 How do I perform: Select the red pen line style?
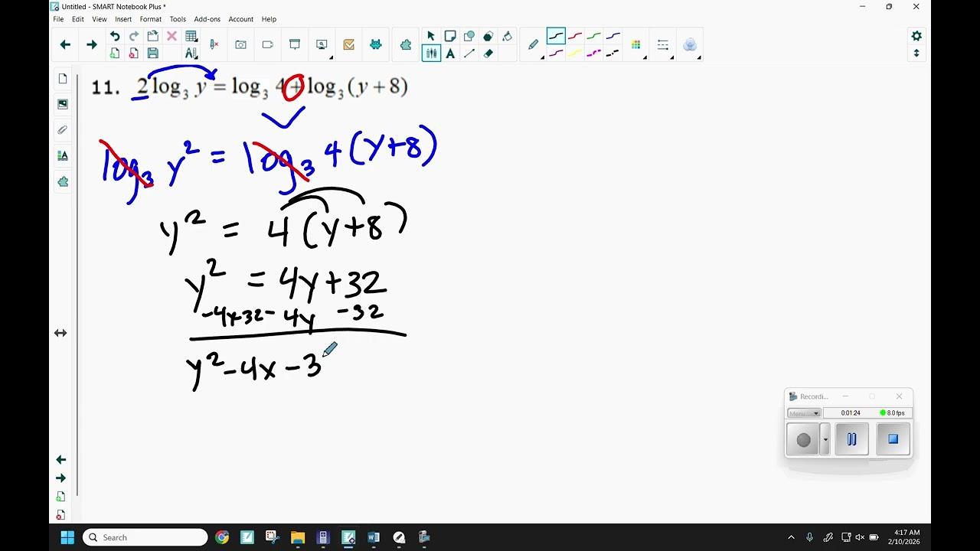575,36
